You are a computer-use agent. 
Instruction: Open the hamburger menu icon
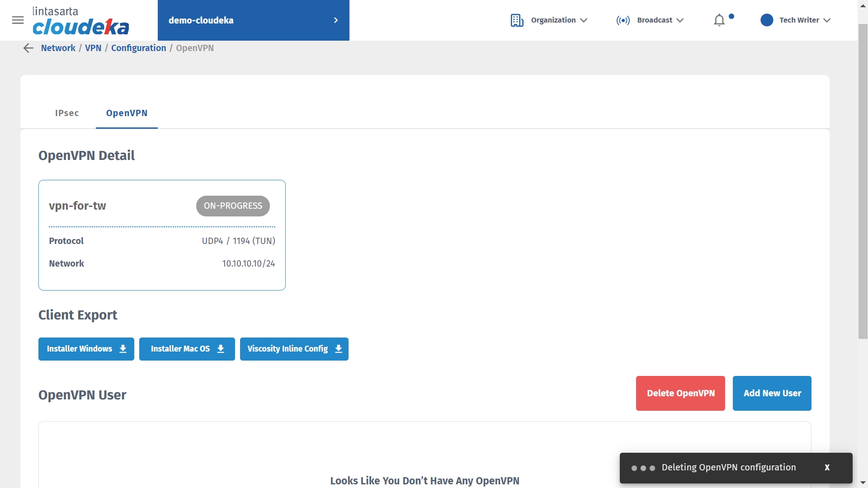click(18, 20)
